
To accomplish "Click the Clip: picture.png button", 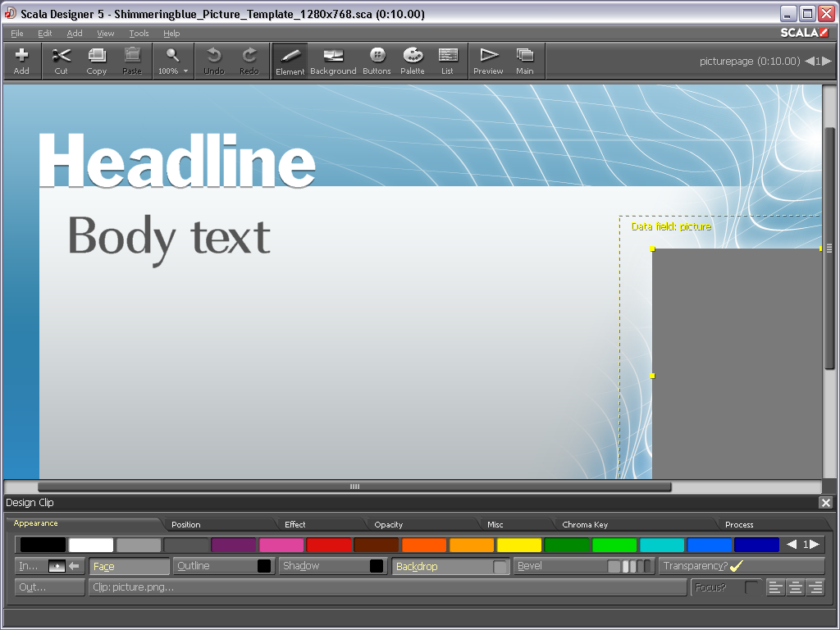I will pos(387,587).
